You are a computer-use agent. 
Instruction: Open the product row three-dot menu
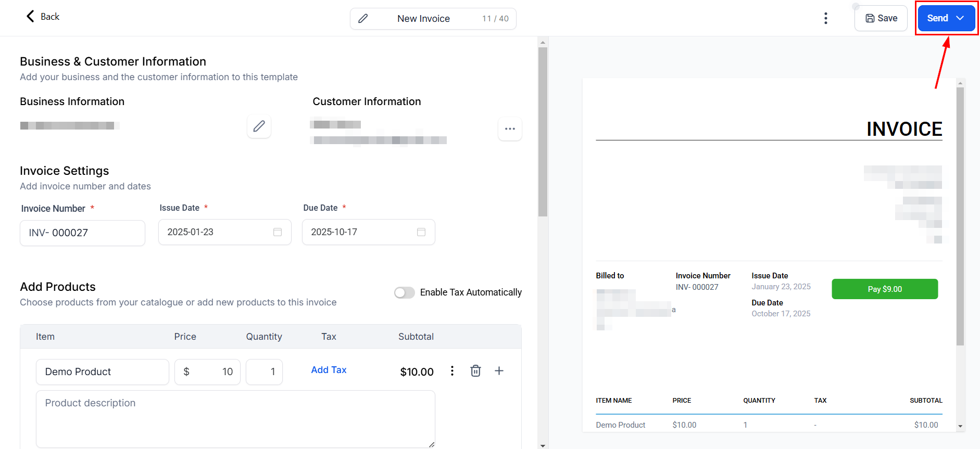point(452,371)
